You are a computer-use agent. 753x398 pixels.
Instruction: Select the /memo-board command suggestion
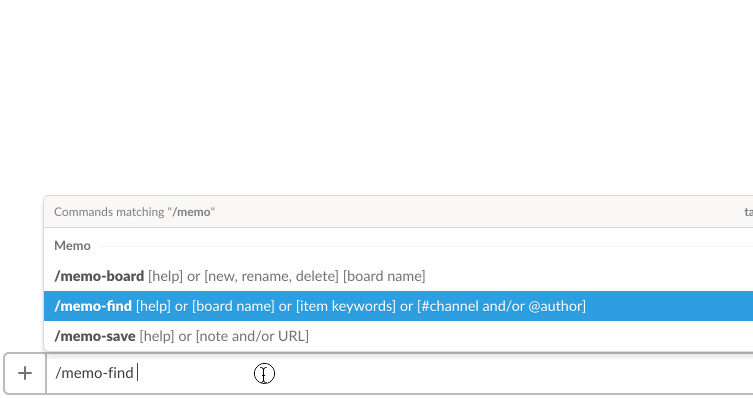pyautogui.click(x=399, y=276)
